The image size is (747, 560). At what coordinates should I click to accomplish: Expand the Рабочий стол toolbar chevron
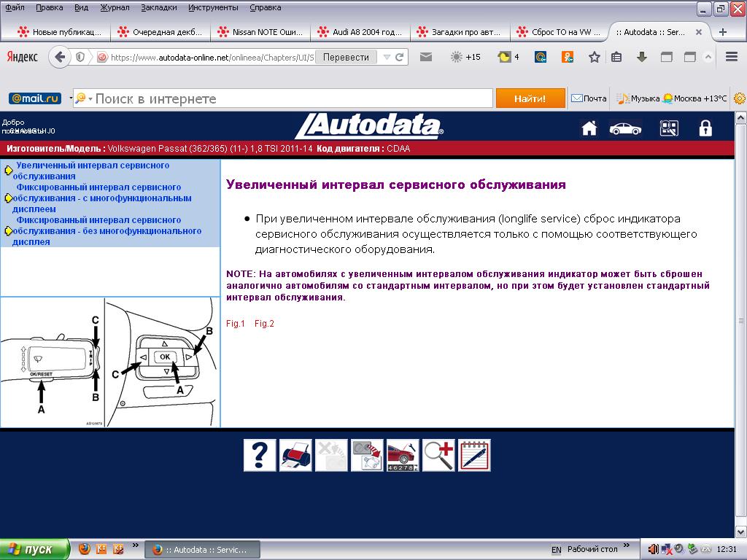[x=627, y=545]
